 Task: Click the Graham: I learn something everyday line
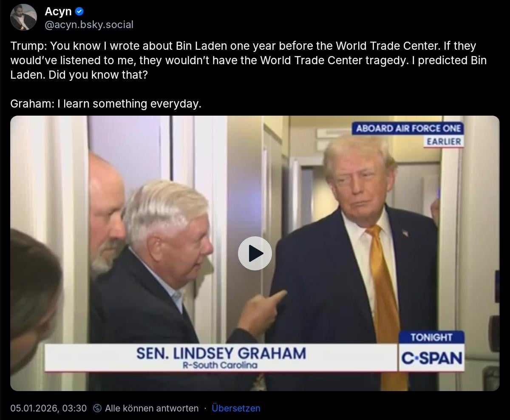(x=106, y=104)
